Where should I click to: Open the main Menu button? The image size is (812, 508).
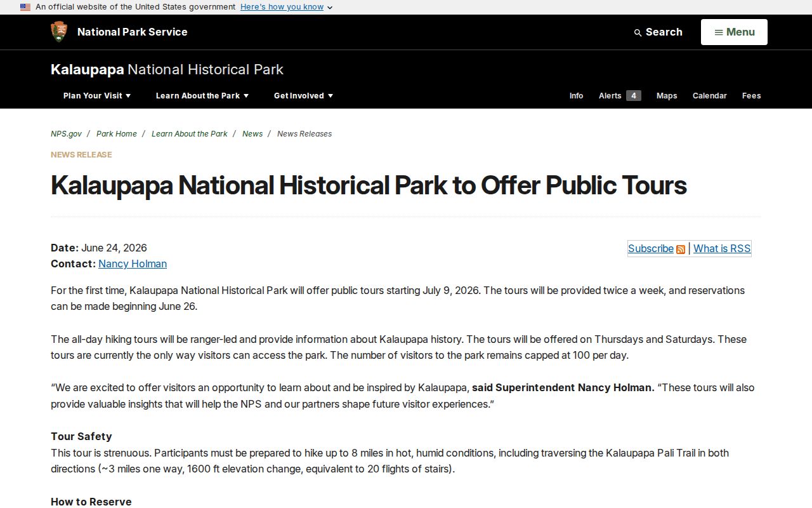tap(734, 32)
